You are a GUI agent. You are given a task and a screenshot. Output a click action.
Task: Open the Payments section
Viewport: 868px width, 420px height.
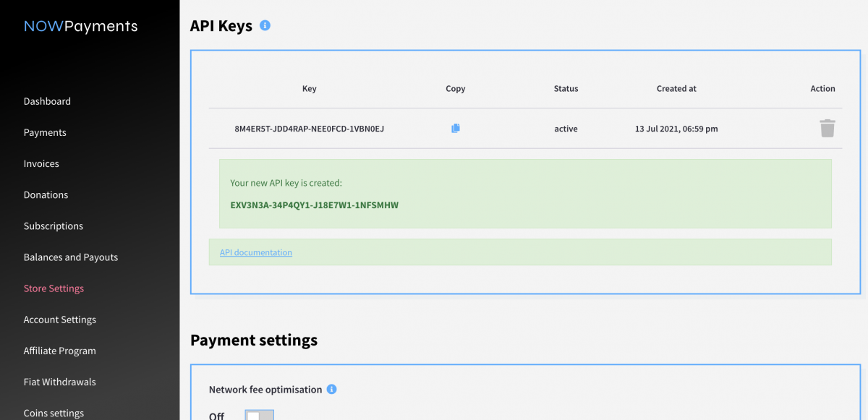pos(45,132)
